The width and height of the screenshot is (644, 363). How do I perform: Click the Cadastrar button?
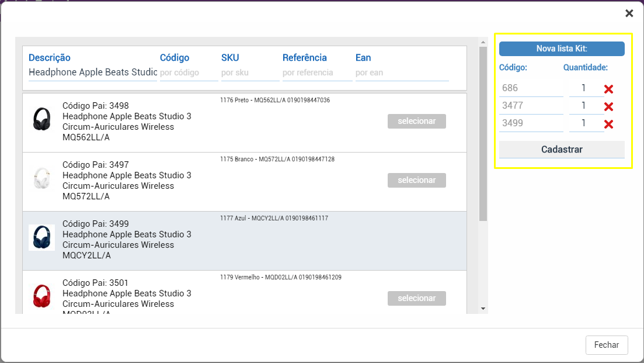tap(562, 149)
